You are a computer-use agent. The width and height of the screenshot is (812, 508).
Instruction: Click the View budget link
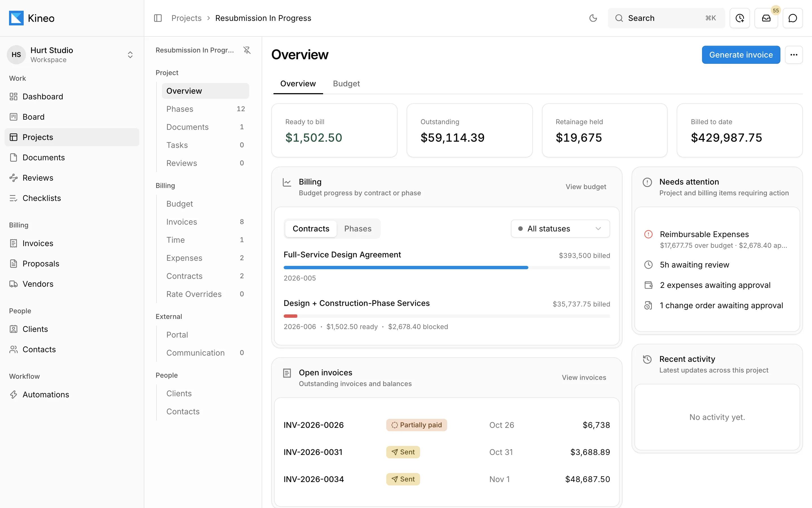[x=586, y=187]
